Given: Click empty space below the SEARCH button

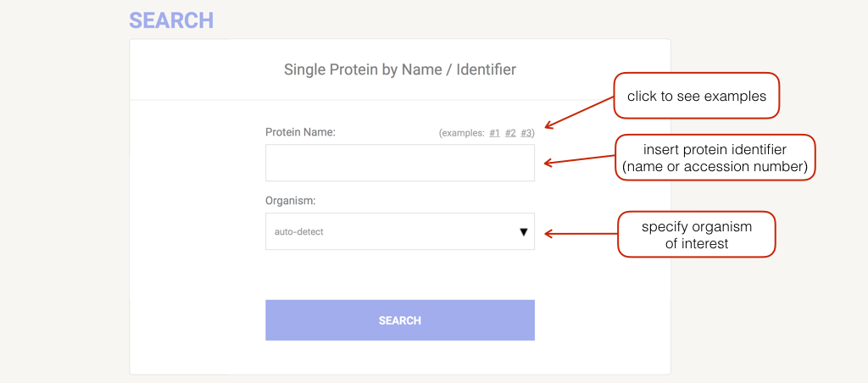Looking at the screenshot, I should [399, 358].
